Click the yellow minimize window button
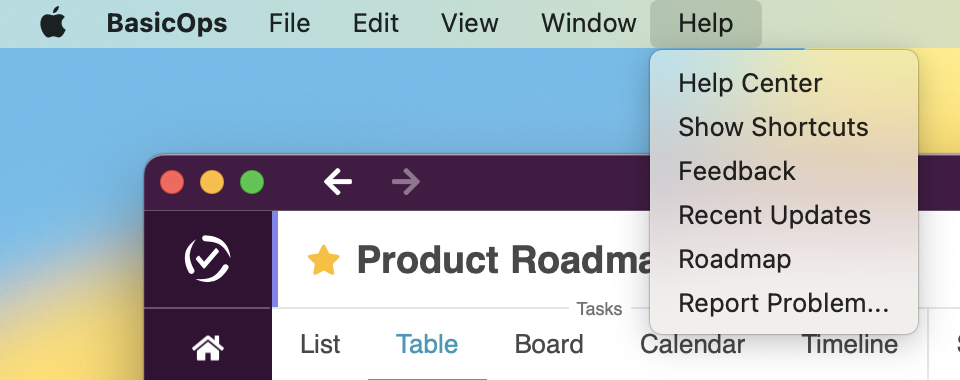Image resolution: width=960 pixels, height=380 pixels. [x=212, y=182]
